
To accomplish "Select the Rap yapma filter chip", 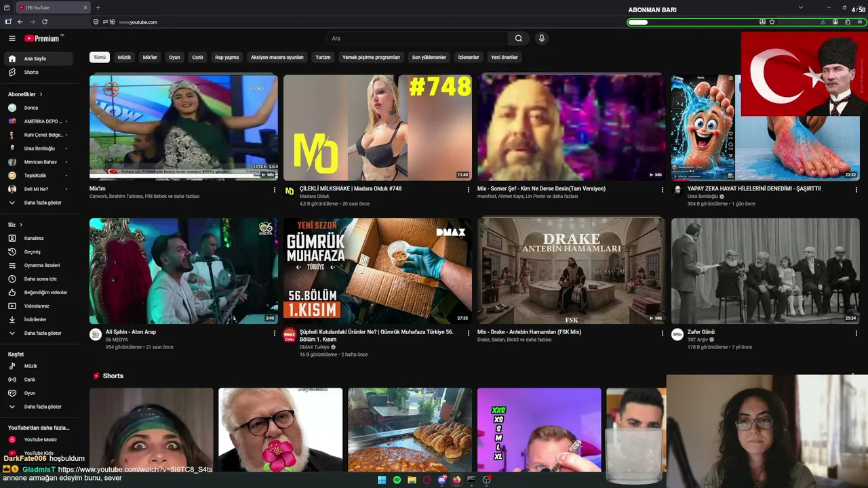I will coord(227,58).
